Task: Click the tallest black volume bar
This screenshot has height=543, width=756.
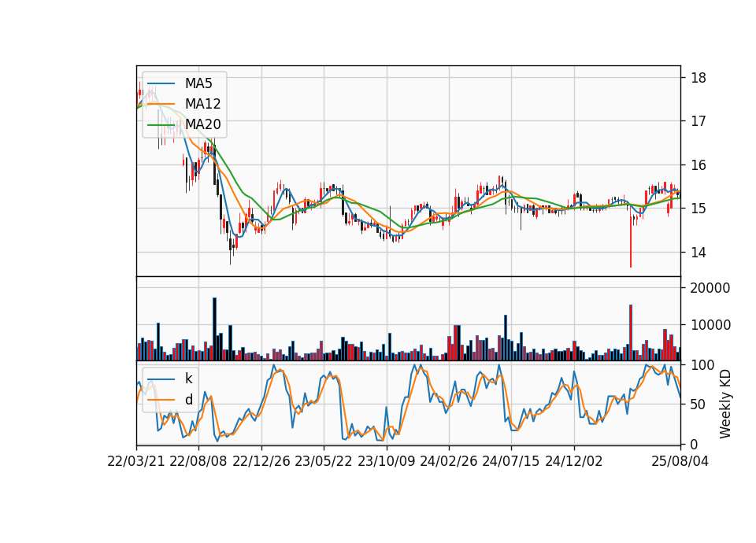Action: pos(214,329)
